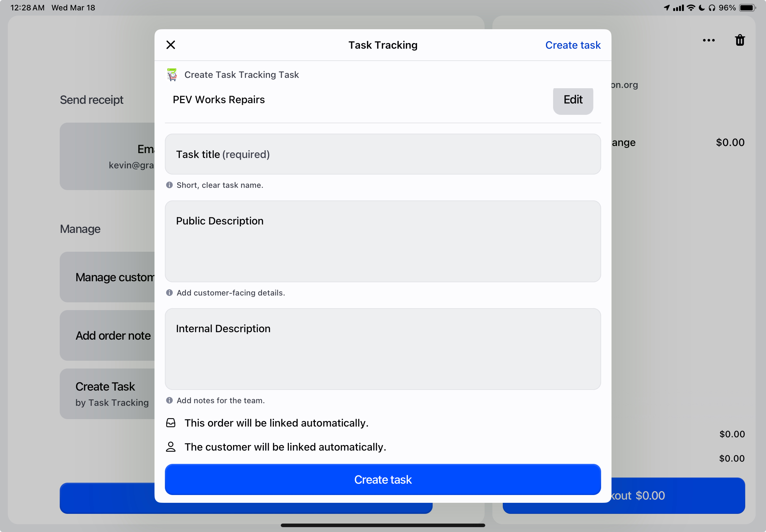Click the blue Create task button
766x532 pixels.
[382, 479]
